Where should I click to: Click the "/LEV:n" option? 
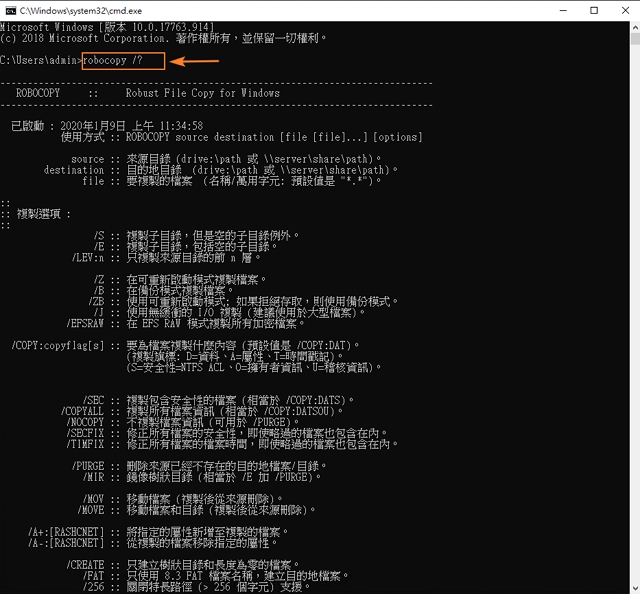pos(88,258)
